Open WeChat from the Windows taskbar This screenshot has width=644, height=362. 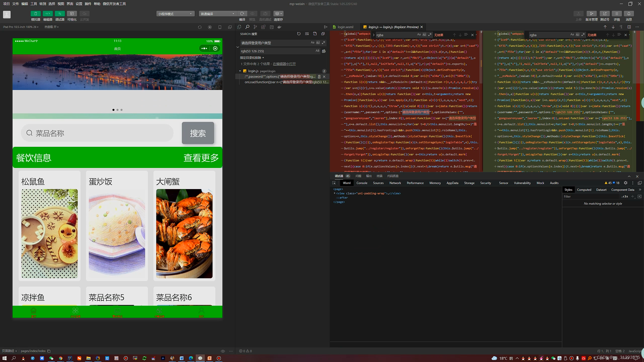pos(51,358)
